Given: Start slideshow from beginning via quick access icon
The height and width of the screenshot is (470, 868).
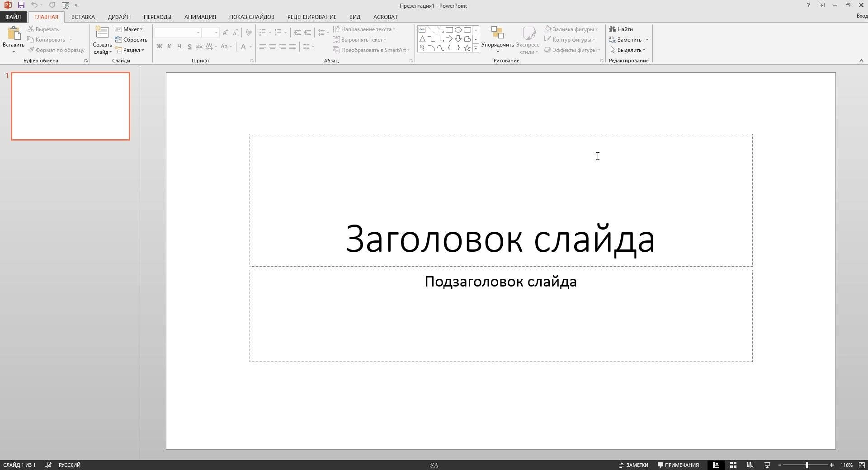Looking at the screenshot, I should click(x=66, y=5).
